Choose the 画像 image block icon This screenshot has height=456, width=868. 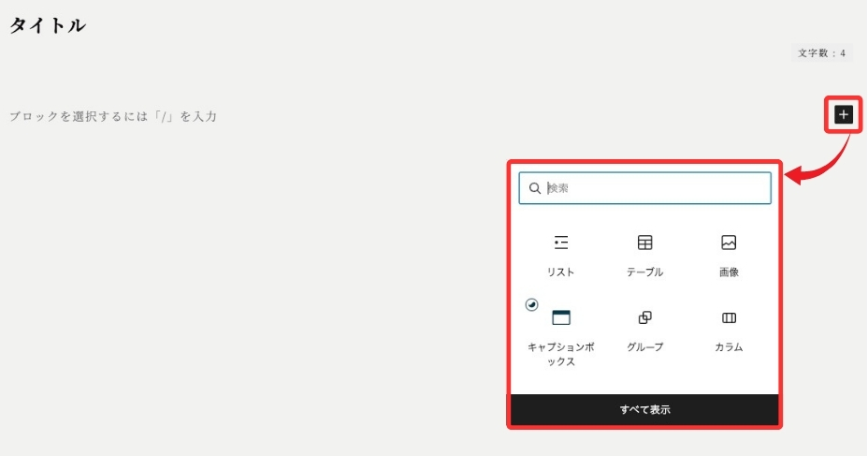(729, 243)
